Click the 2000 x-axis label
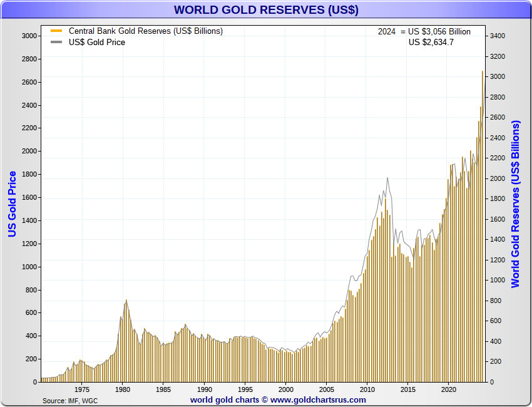This screenshot has height=407, width=532. coord(285,389)
